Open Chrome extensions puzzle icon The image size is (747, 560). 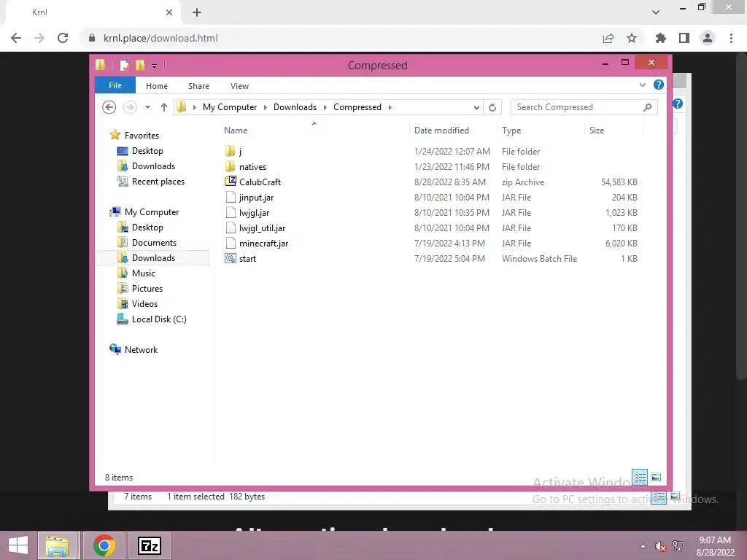coord(660,38)
